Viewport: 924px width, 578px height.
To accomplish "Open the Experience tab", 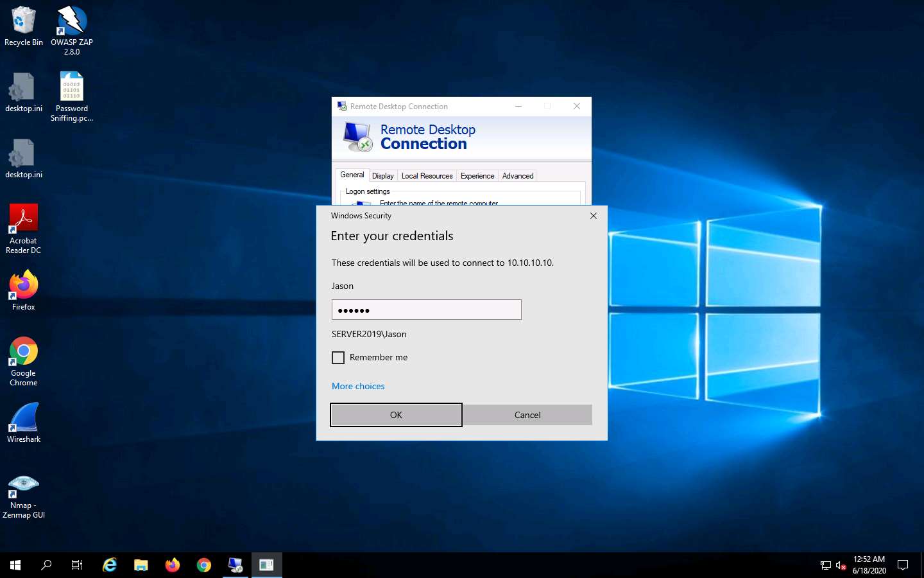I will pos(477,176).
